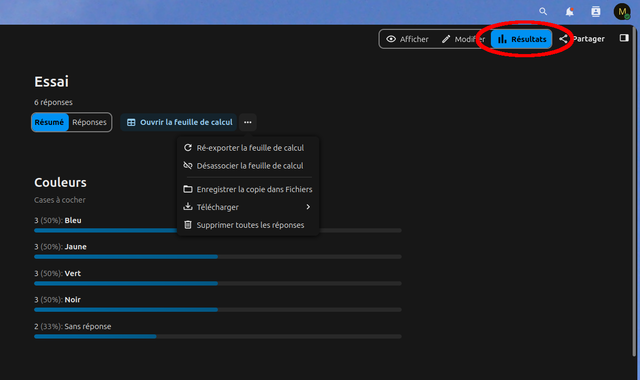Expand the Télécharger submenu arrow
The width and height of the screenshot is (640, 380).
coord(308,207)
